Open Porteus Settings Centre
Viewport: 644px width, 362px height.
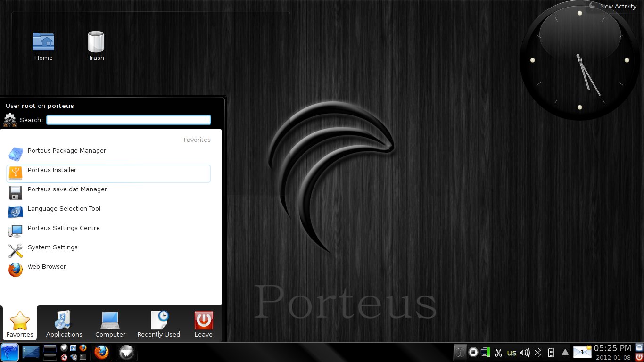[64, 229]
